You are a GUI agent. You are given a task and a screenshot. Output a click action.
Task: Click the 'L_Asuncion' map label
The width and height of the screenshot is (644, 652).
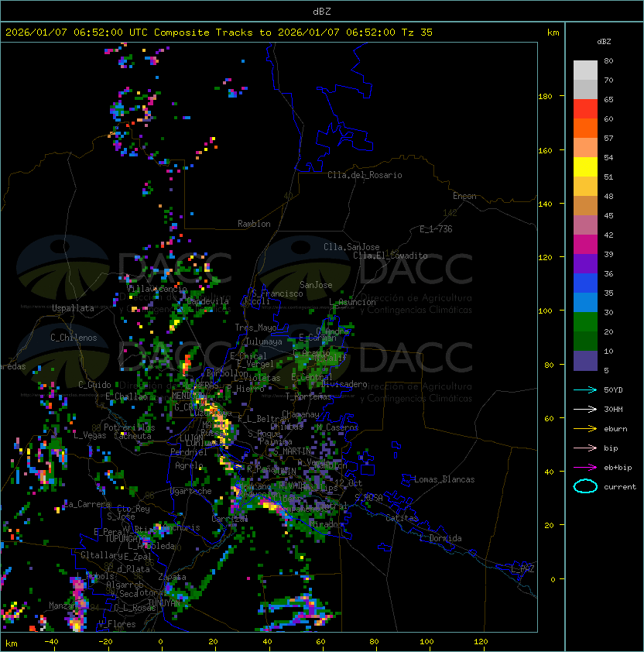tap(352, 302)
